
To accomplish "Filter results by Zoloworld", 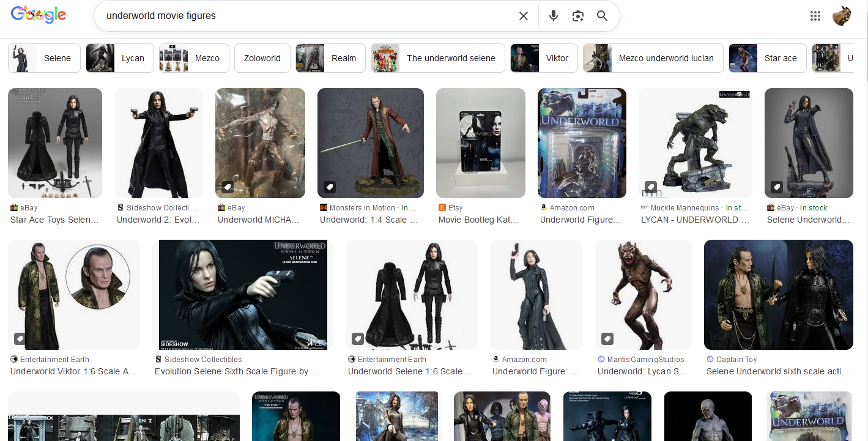I will (262, 58).
